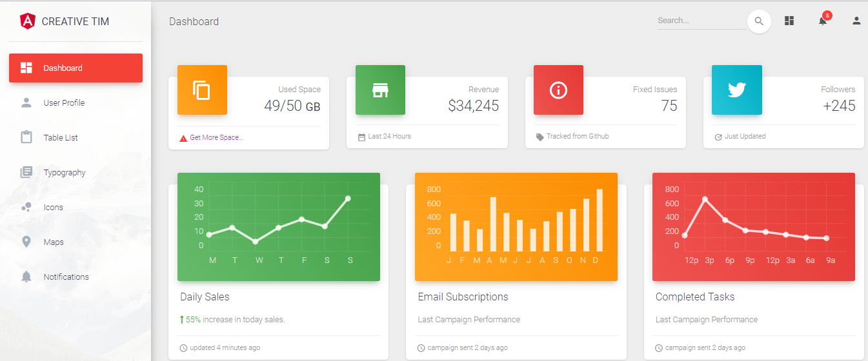
Task: Click the calendar icon by Last 24 Hours
Action: [361, 137]
